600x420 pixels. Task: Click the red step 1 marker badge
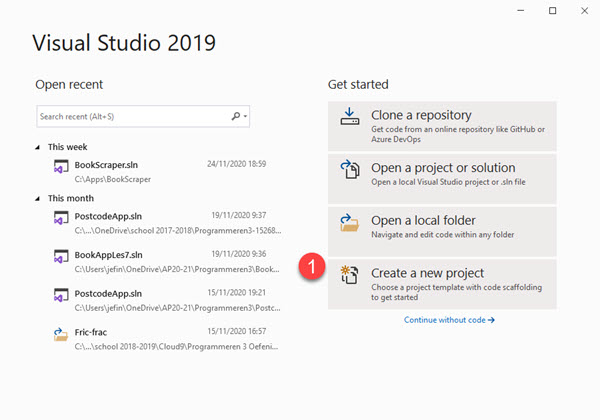[x=311, y=267]
